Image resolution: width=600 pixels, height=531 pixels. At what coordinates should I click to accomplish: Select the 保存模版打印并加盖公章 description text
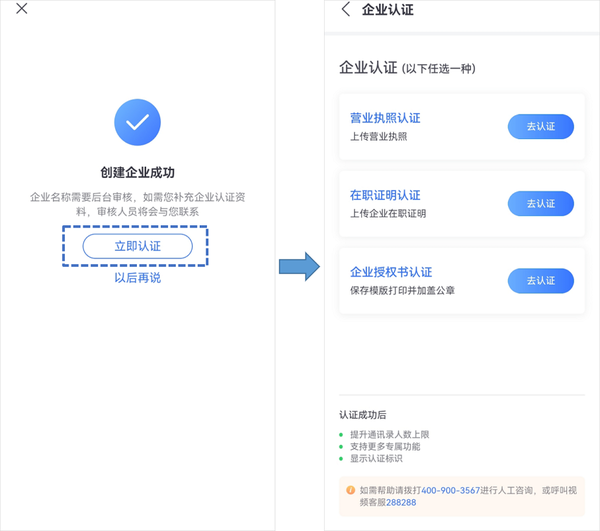(403, 290)
